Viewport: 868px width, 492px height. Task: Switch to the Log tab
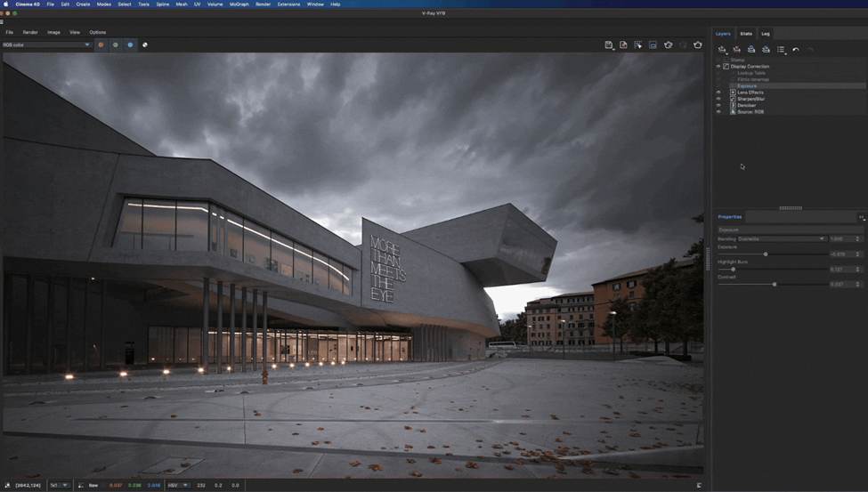point(766,34)
